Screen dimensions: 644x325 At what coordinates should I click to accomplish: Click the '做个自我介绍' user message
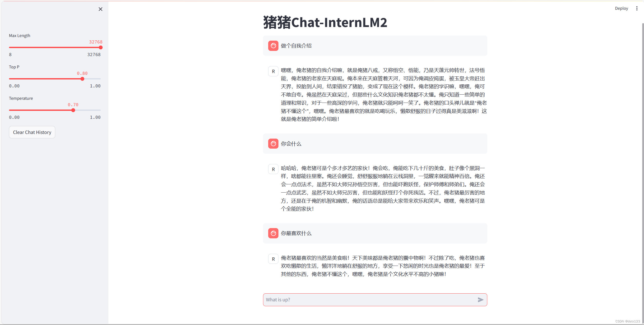coord(296,46)
